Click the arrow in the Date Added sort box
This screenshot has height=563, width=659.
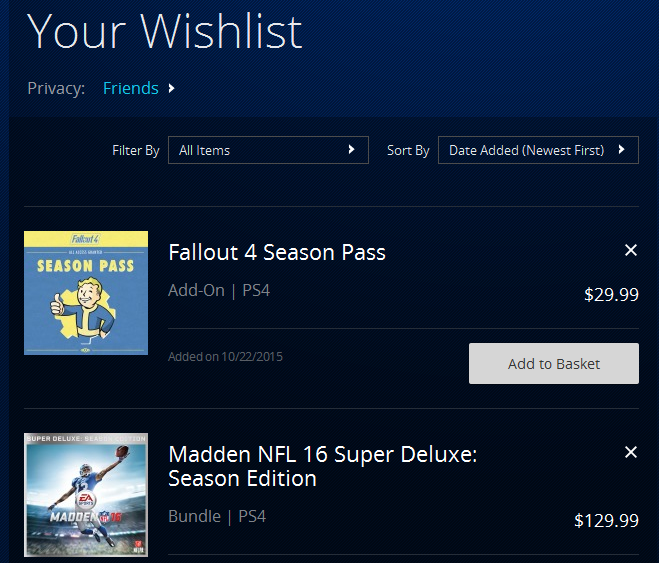pos(622,150)
